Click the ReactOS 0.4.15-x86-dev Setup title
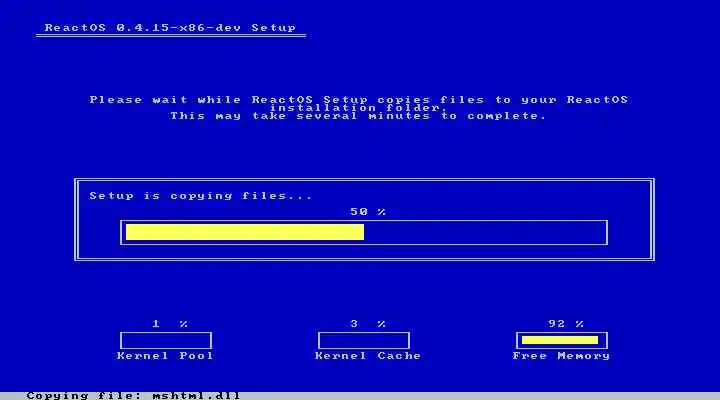 pyautogui.click(x=170, y=28)
